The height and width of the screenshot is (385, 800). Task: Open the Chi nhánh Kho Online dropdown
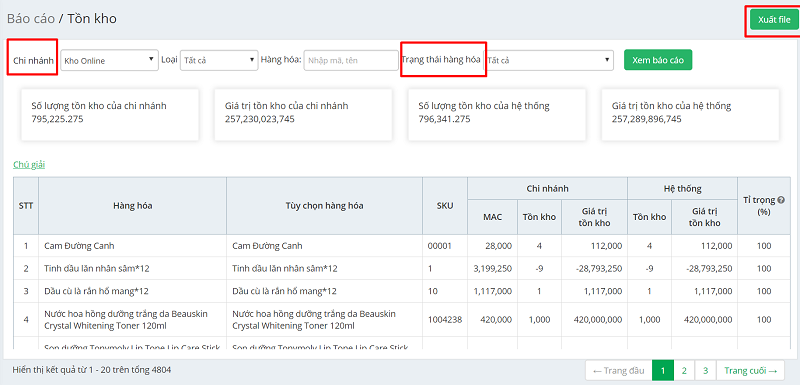click(x=109, y=60)
